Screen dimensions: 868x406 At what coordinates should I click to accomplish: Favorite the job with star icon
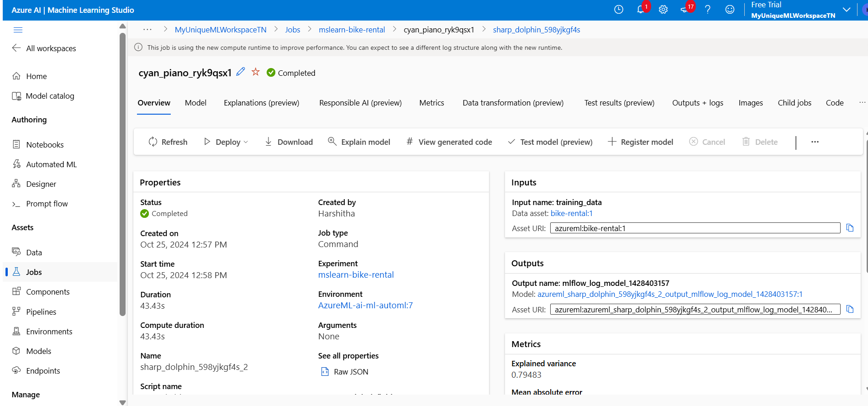[256, 72]
